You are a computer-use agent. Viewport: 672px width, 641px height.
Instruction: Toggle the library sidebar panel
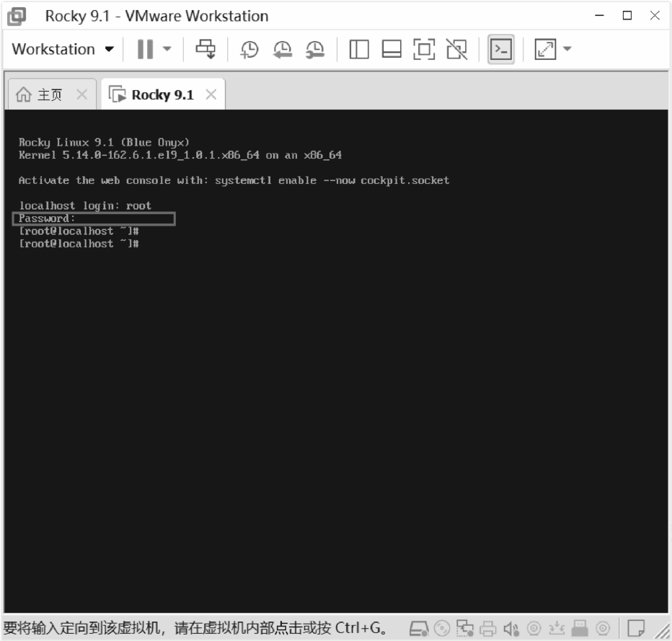pyautogui.click(x=359, y=49)
